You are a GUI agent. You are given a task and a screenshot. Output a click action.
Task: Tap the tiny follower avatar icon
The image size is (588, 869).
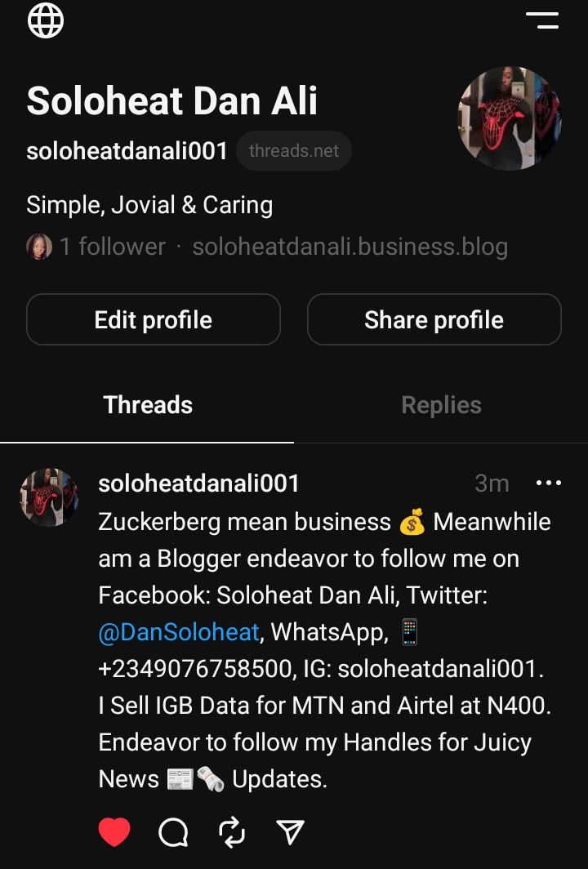coord(39,247)
